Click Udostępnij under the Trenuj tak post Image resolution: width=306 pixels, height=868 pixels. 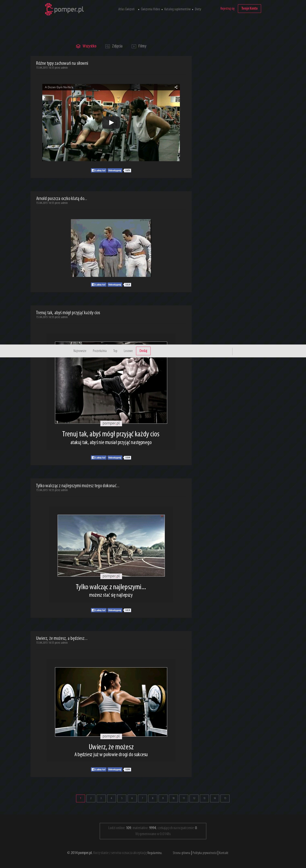pyautogui.click(x=115, y=458)
